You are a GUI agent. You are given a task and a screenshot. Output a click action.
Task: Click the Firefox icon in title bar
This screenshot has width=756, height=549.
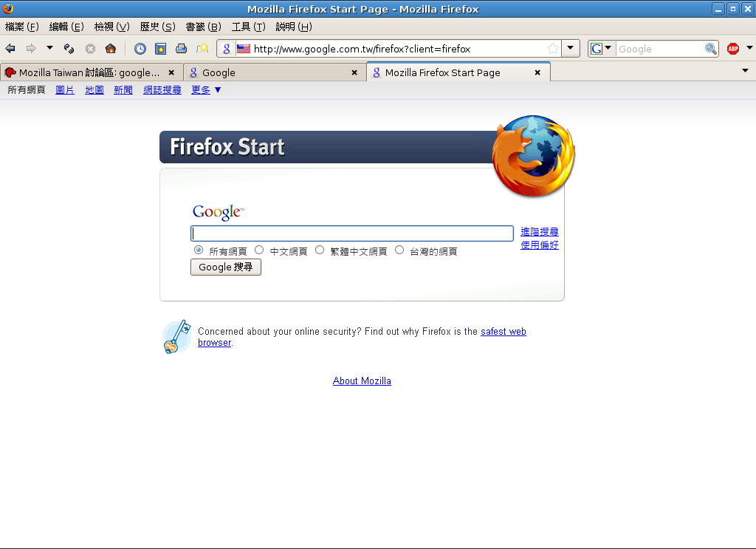8,8
